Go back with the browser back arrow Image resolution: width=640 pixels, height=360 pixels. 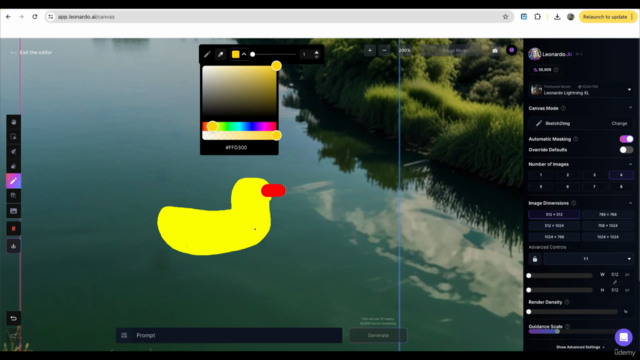point(9,17)
